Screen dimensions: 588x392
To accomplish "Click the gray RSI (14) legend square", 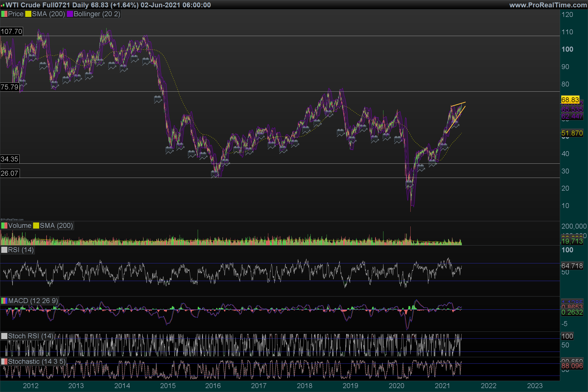I will click(x=4, y=250).
